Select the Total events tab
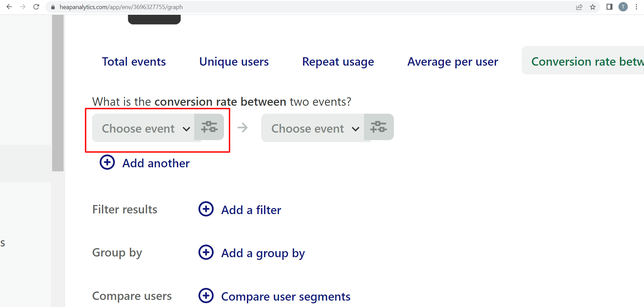Viewport: 644px width, 307px height. pyautogui.click(x=134, y=62)
